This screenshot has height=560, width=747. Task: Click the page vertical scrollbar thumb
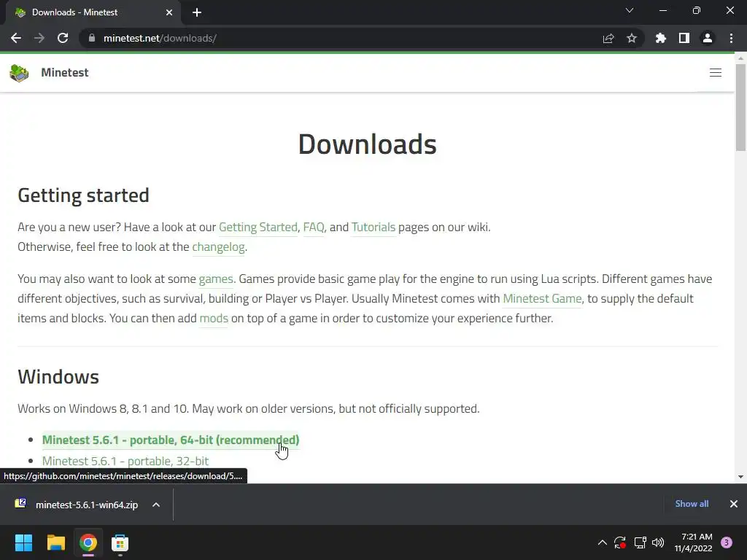[740, 107]
